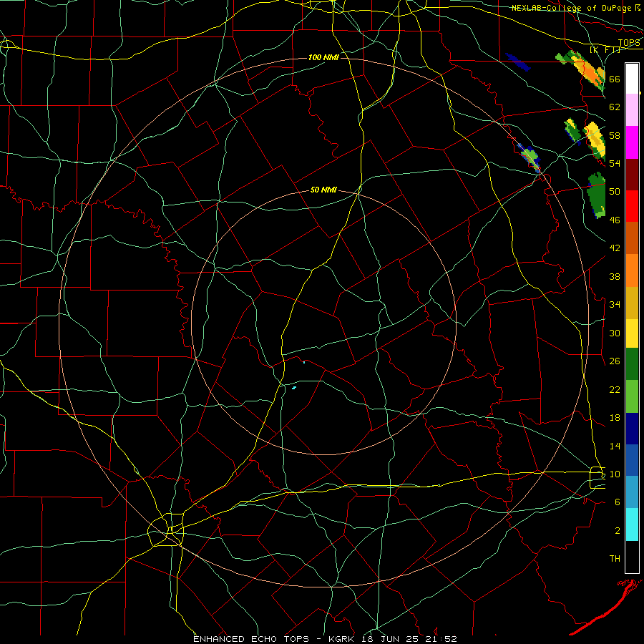Click the '38' legend value
The image size is (644, 644).
coord(615,276)
